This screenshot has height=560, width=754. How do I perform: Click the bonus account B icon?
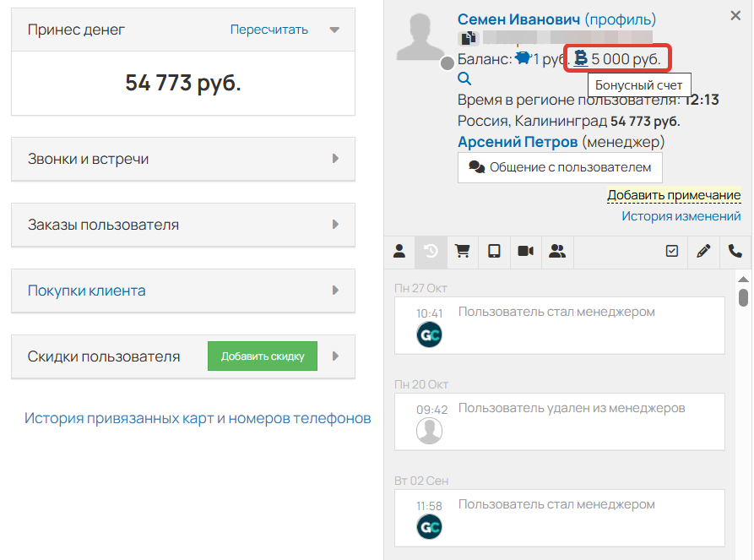[582, 57]
